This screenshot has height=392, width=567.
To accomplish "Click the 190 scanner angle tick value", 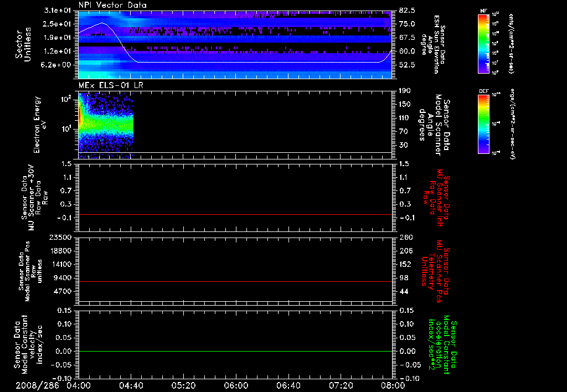I will tap(405, 91).
